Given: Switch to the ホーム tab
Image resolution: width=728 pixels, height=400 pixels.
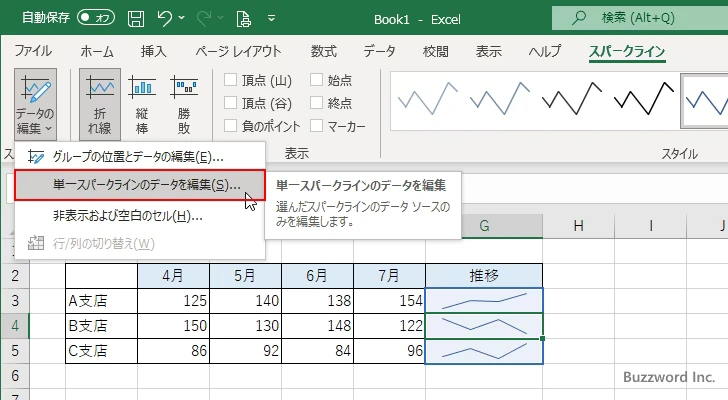Looking at the screenshot, I should click(x=97, y=51).
